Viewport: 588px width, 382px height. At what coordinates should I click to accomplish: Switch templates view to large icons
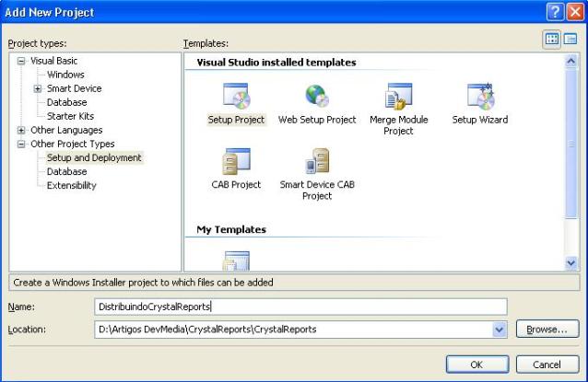[x=552, y=39]
